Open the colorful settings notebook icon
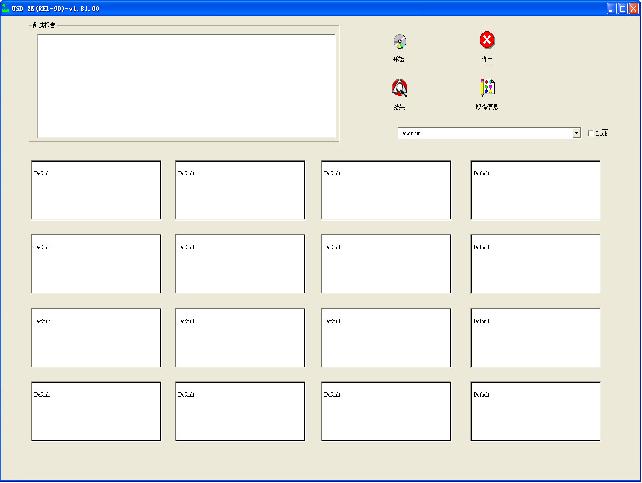Screen dimensions: 642x483 coord(487,88)
